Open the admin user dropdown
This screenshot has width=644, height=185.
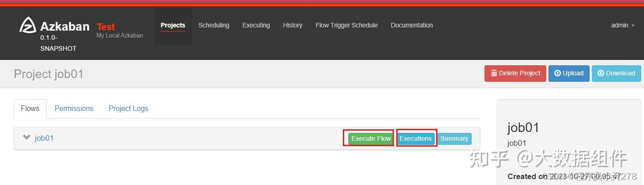623,26
